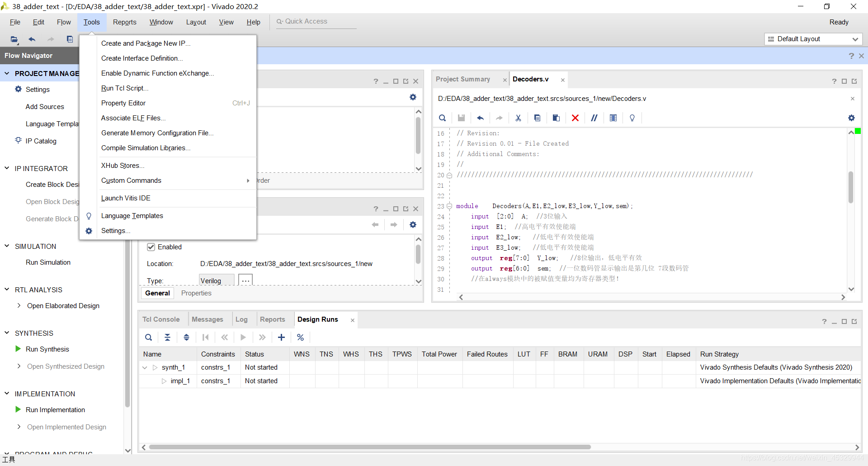
Task: Click Add Sources in Flow Navigator
Action: click(x=45, y=107)
